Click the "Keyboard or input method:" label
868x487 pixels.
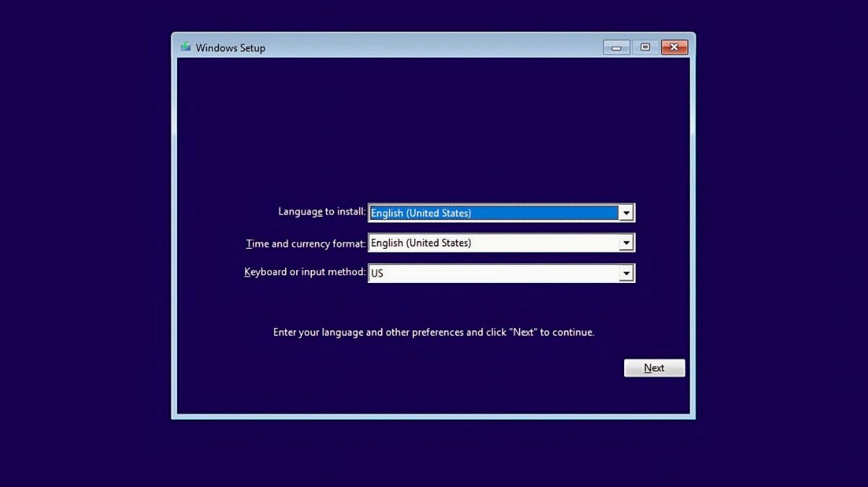coord(305,272)
